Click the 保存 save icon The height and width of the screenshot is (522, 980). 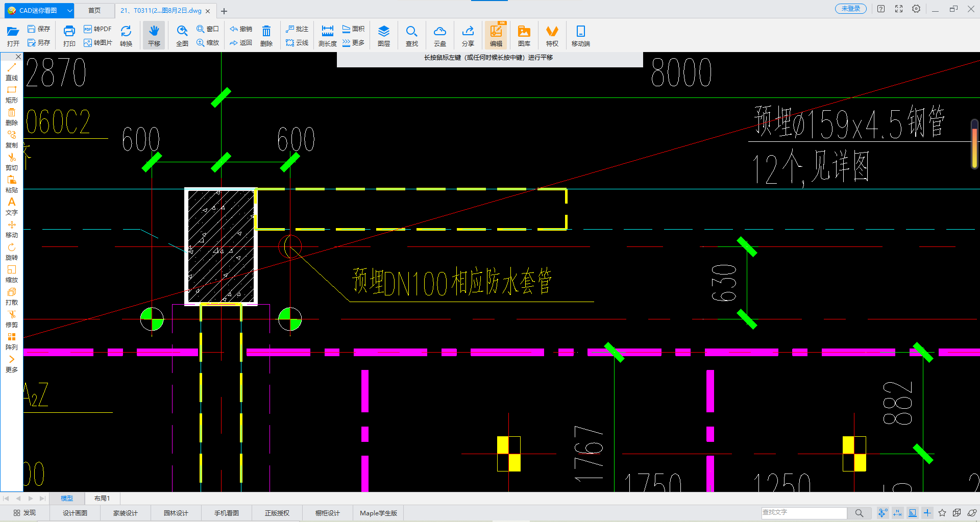[x=39, y=29]
